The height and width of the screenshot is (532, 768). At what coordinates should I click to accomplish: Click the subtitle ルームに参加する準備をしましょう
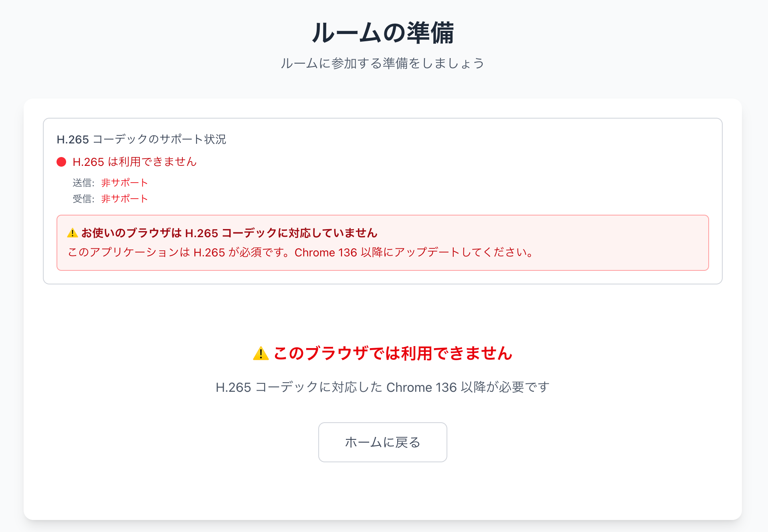(382, 63)
